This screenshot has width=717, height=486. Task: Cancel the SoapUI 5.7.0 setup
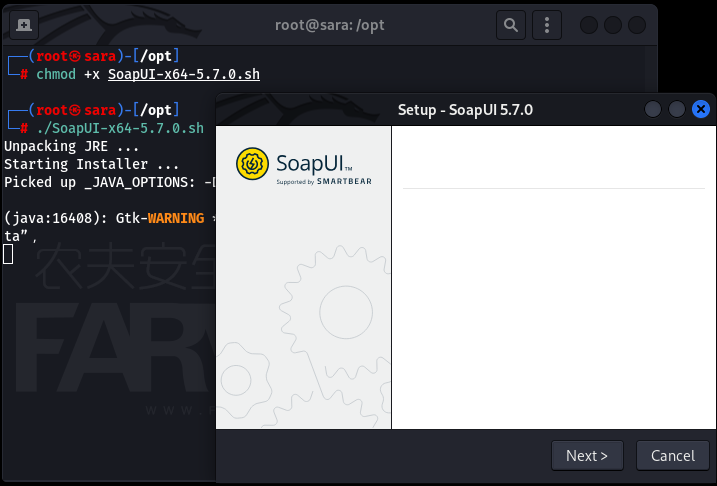673,455
